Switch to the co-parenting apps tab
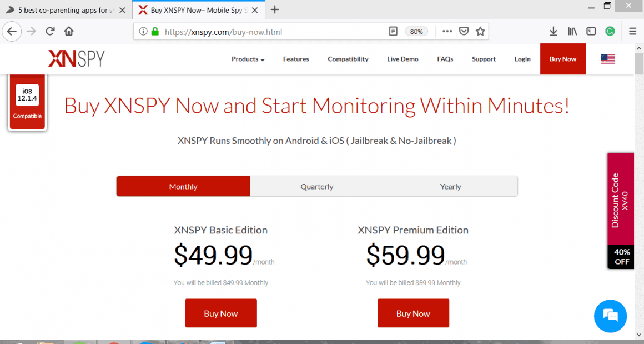Screen dimensions: 644x344 pyautogui.click(x=66, y=10)
